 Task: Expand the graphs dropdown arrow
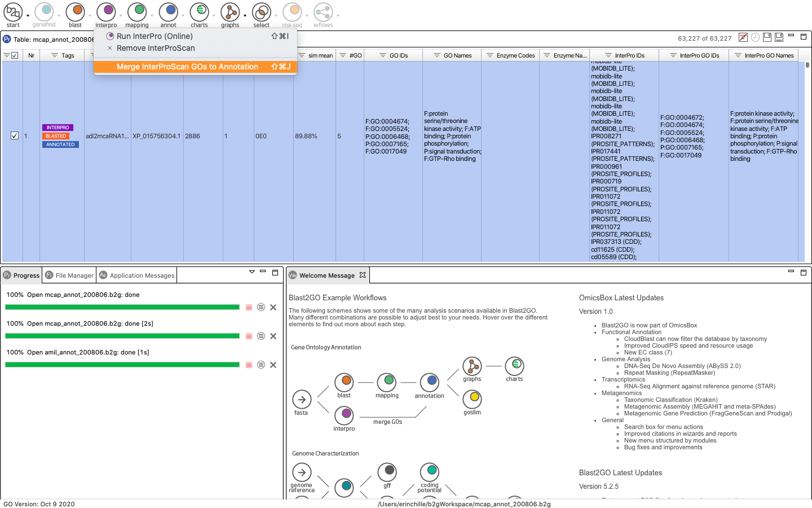245,16
